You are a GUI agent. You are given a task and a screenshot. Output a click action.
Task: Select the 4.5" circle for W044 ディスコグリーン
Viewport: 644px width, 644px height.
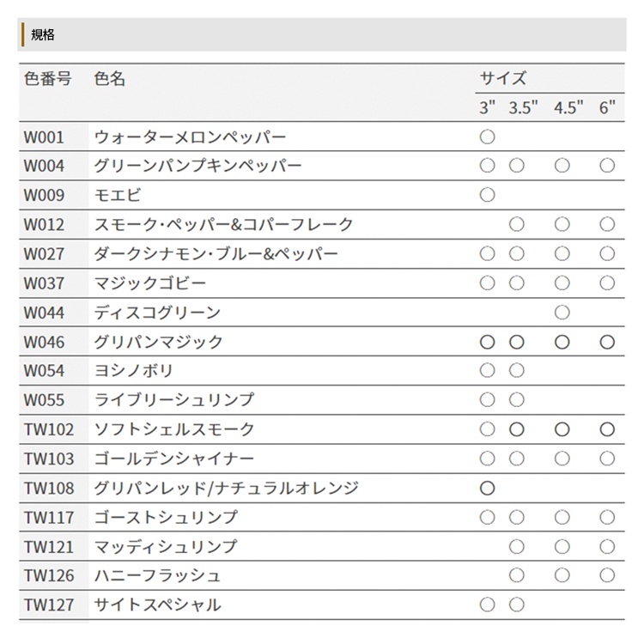[x=562, y=312]
